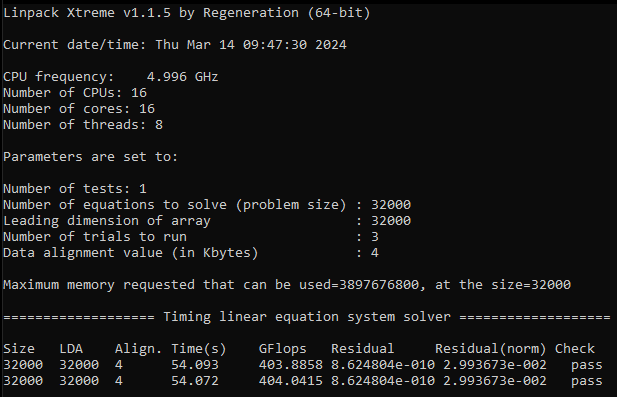Click the first trial time 54.093
This screenshot has width=617, height=397.
tap(194, 365)
